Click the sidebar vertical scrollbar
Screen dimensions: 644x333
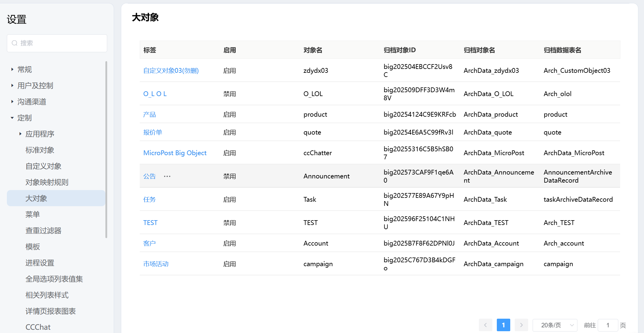tap(106, 149)
